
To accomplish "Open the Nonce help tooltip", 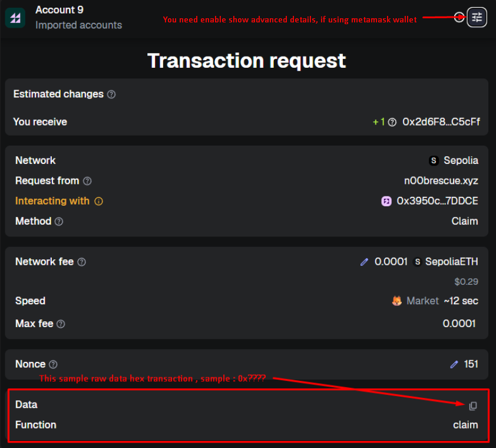I will pos(54,364).
